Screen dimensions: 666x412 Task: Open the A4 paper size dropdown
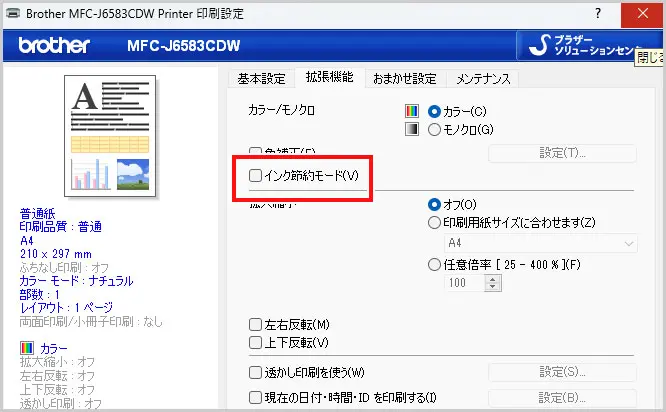coord(541,243)
